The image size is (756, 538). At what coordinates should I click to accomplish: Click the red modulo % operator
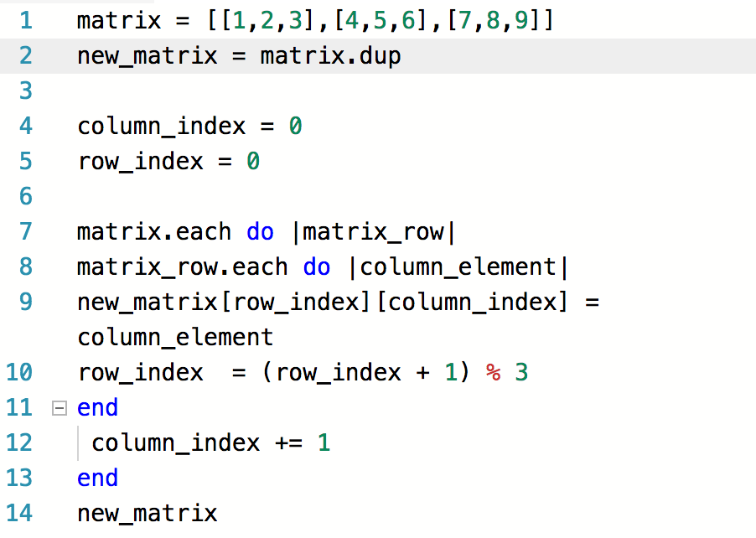493,373
